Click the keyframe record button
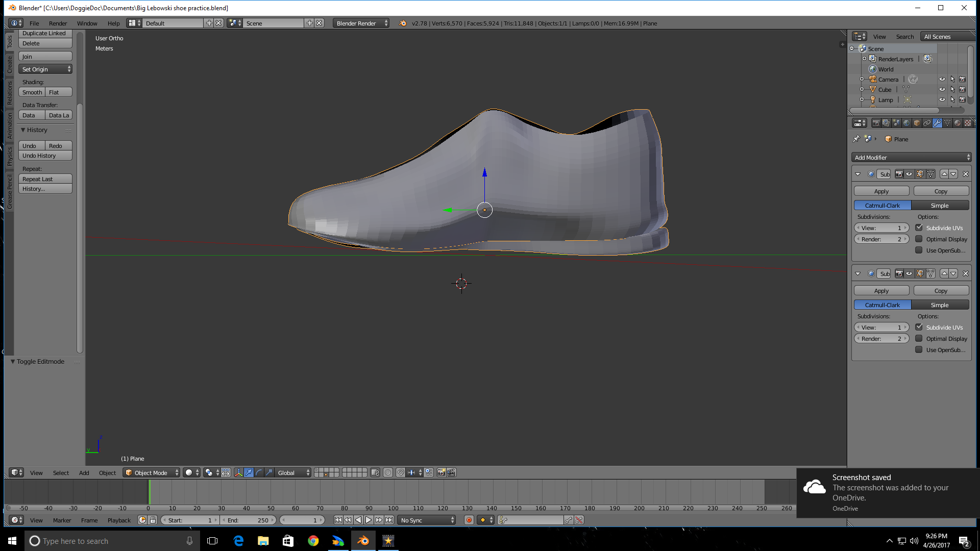980x551 pixels. tap(469, 520)
